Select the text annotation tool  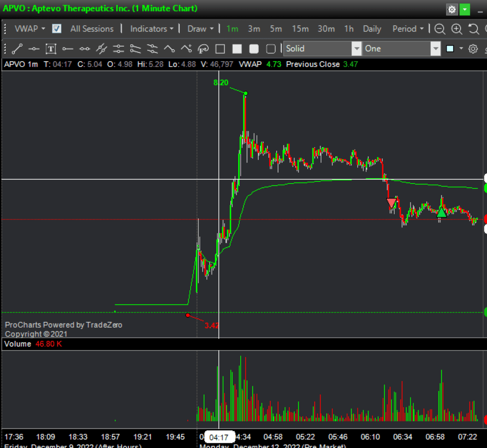click(51, 49)
